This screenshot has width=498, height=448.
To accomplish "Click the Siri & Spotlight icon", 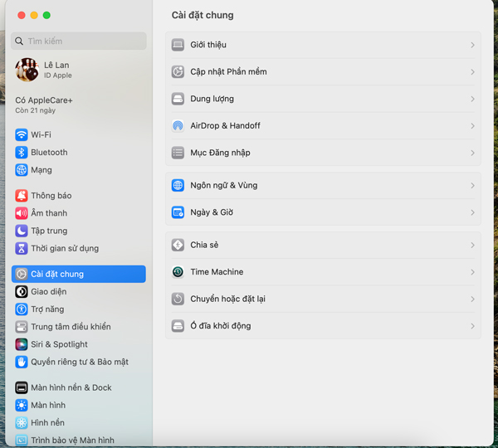I will pyautogui.click(x=22, y=344).
